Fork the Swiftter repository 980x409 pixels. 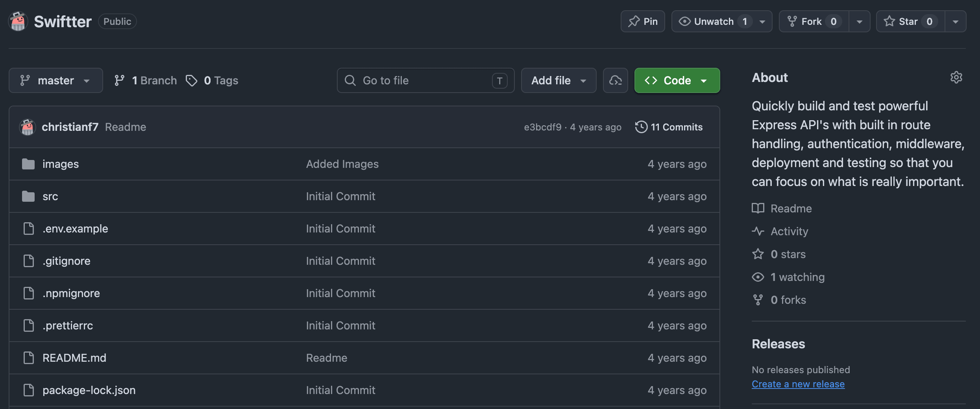click(x=814, y=21)
